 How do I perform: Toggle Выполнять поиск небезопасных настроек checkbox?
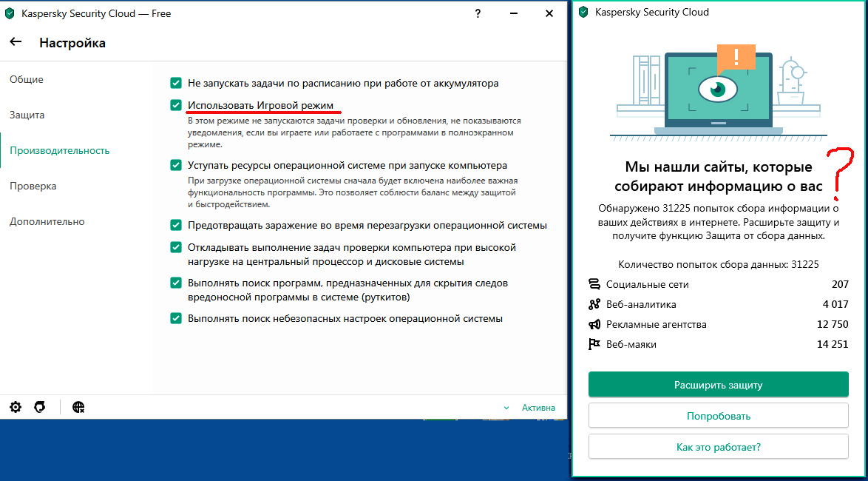176,319
